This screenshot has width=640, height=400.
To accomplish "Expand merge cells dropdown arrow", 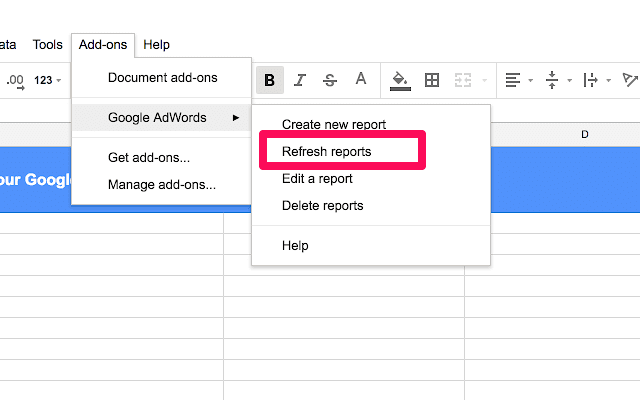I will point(484,80).
